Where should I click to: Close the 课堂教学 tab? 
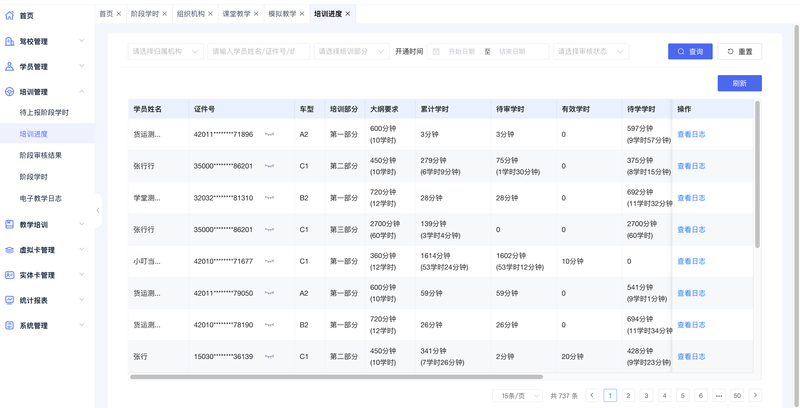pyautogui.click(x=256, y=14)
